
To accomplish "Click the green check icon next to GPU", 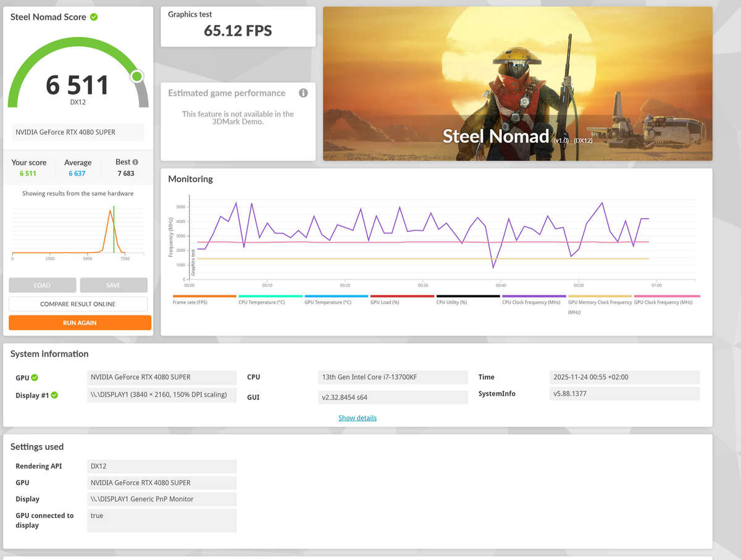I will (35, 377).
